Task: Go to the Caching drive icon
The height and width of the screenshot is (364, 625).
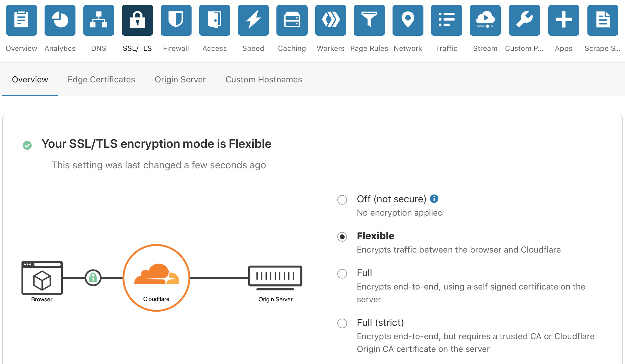Action: 292,20
